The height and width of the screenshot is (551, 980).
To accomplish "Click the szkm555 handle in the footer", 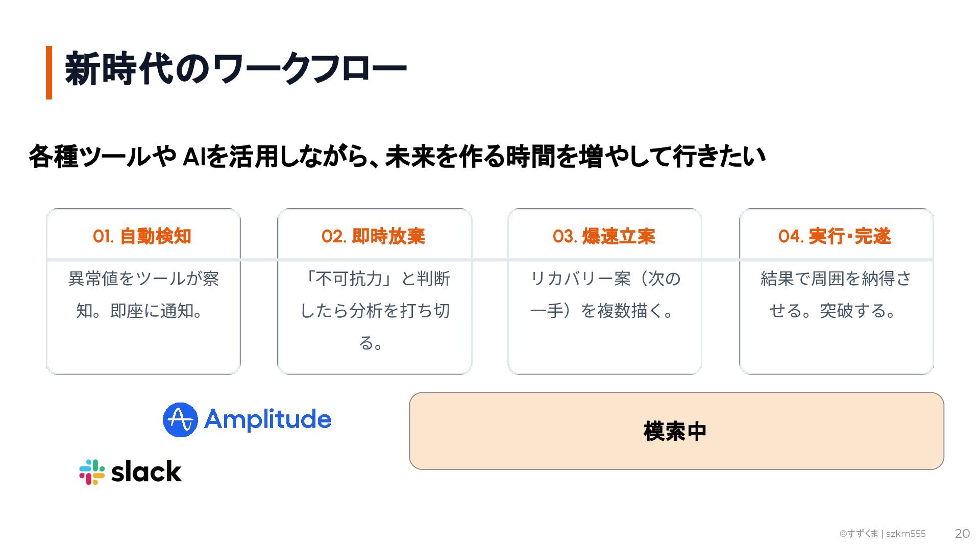I will pos(905,534).
